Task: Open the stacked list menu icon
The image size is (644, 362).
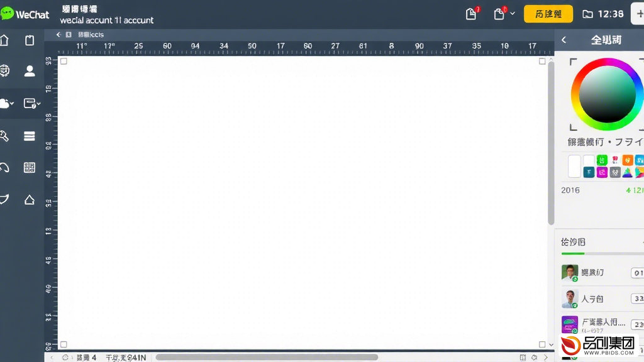Action: point(29,136)
